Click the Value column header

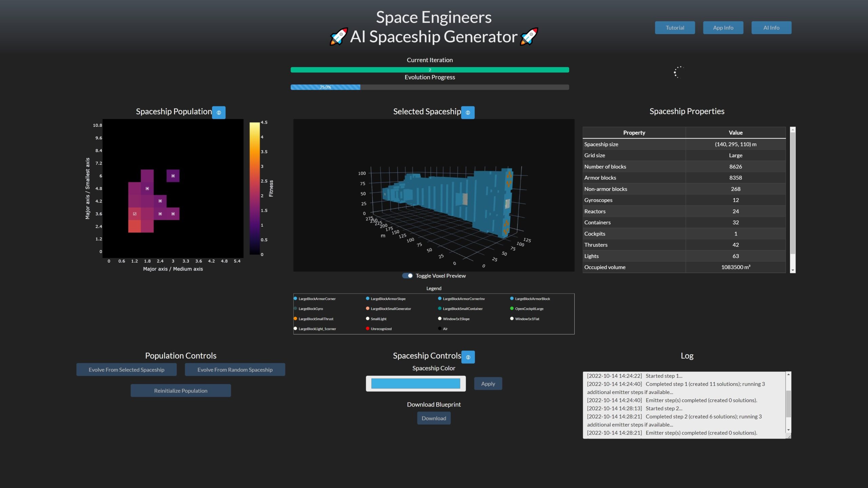coord(735,133)
